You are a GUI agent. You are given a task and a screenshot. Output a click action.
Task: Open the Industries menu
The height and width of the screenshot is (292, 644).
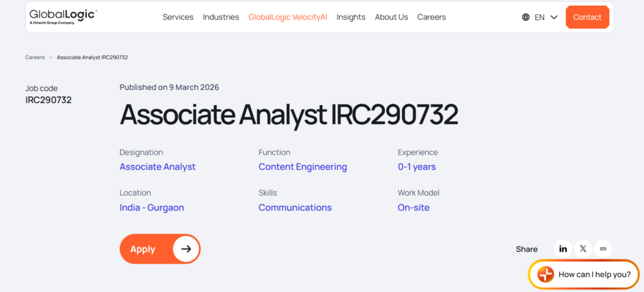click(x=221, y=17)
